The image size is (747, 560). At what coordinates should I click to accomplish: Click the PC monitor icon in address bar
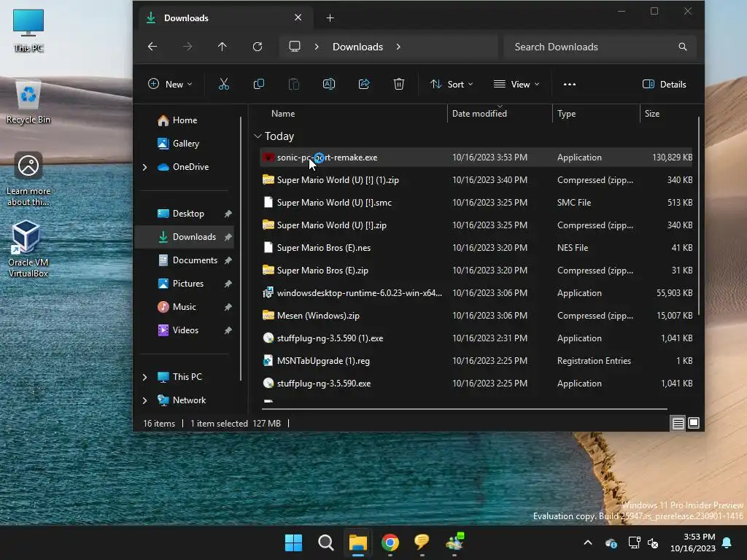click(295, 47)
